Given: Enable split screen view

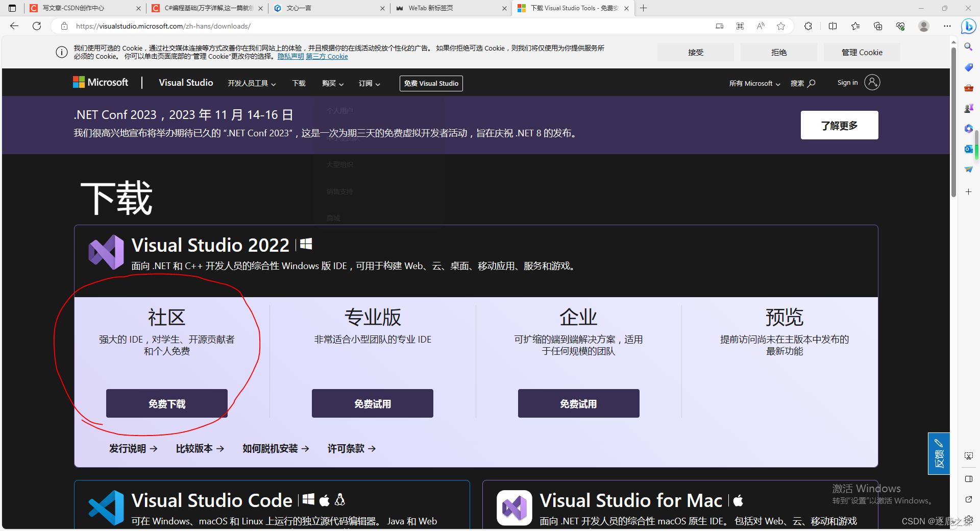Looking at the screenshot, I should (832, 26).
